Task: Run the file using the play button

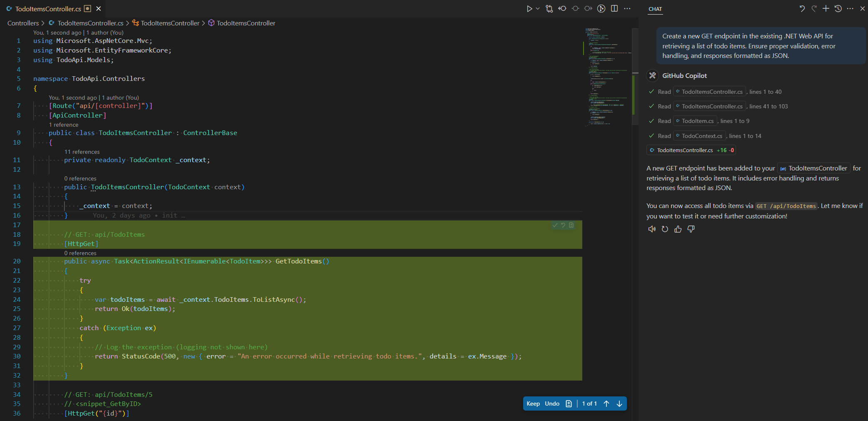Action: (x=529, y=8)
